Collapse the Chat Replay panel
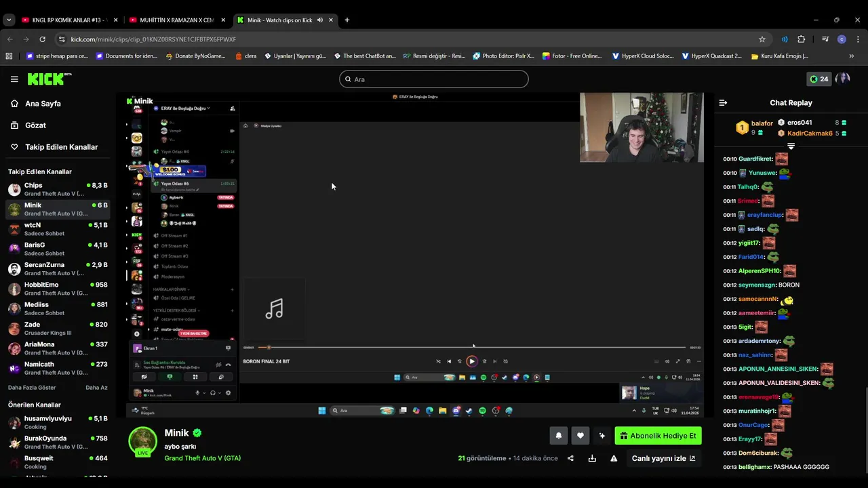868x488 pixels. click(x=723, y=103)
